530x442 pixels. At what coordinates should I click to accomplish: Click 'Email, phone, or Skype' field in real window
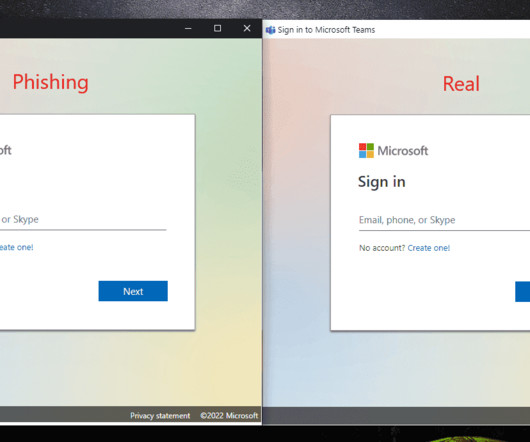click(x=444, y=221)
